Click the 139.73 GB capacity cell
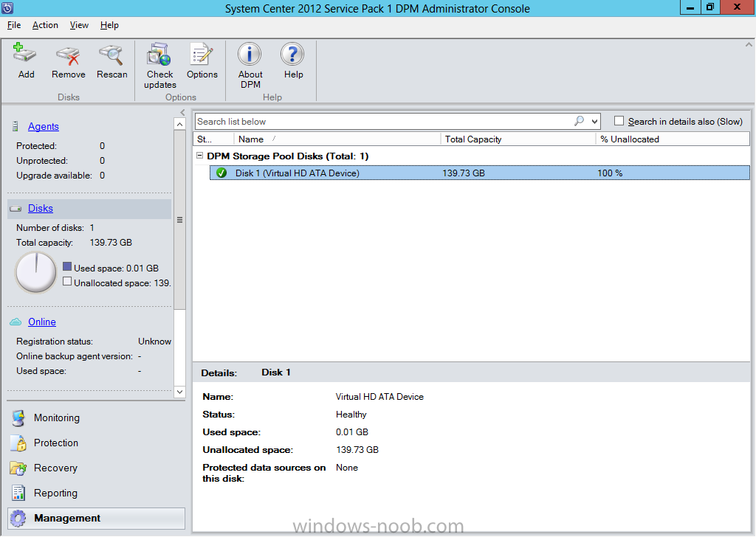 (x=464, y=173)
